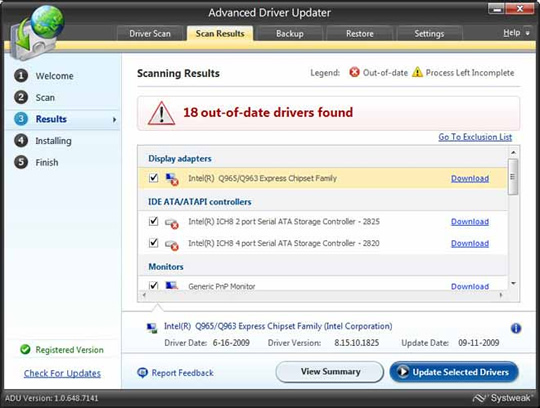Click the Finish step number 5 icon
Screen dimensions: 540x408
point(21,162)
